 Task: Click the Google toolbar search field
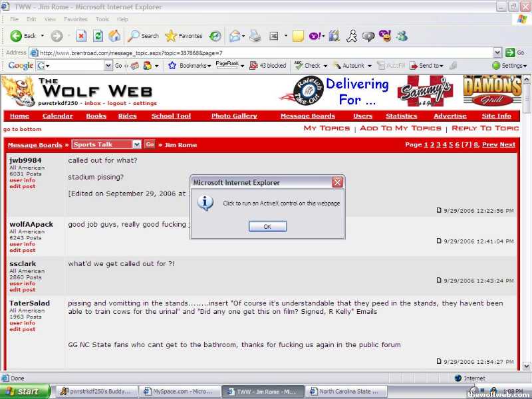click(74, 66)
